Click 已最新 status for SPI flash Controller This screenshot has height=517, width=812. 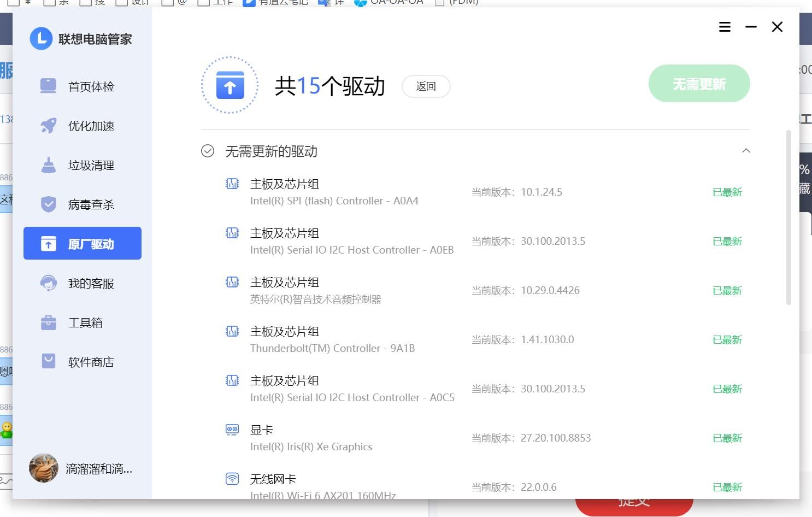click(x=727, y=192)
